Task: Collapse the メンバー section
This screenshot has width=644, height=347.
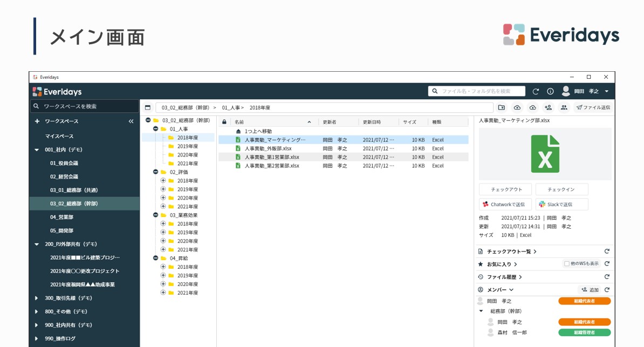Action: point(511,290)
